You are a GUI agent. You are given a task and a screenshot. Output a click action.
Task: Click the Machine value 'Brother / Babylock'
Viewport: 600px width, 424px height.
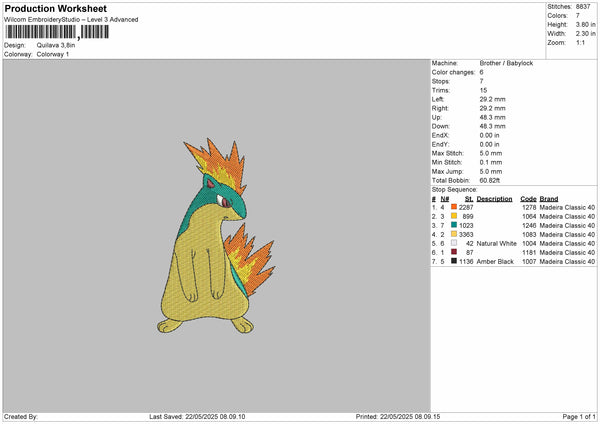click(x=506, y=63)
